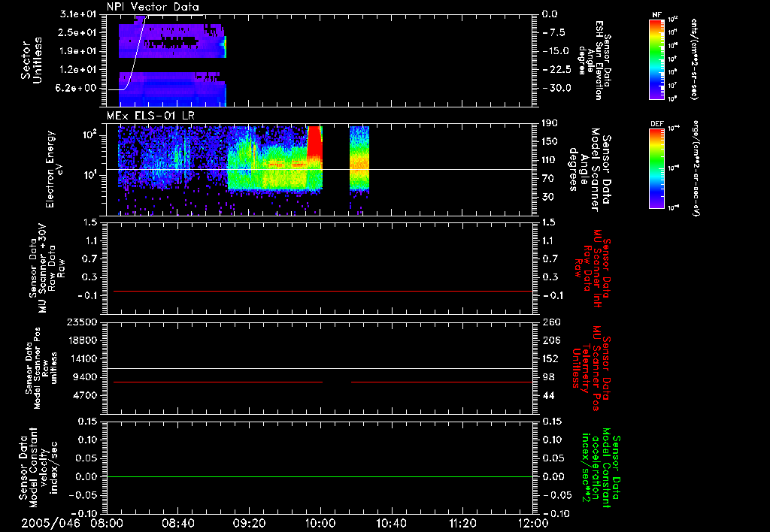Click the '9400' scanner position tick value
This screenshot has width=770, height=532.
[x=85, y=377]
